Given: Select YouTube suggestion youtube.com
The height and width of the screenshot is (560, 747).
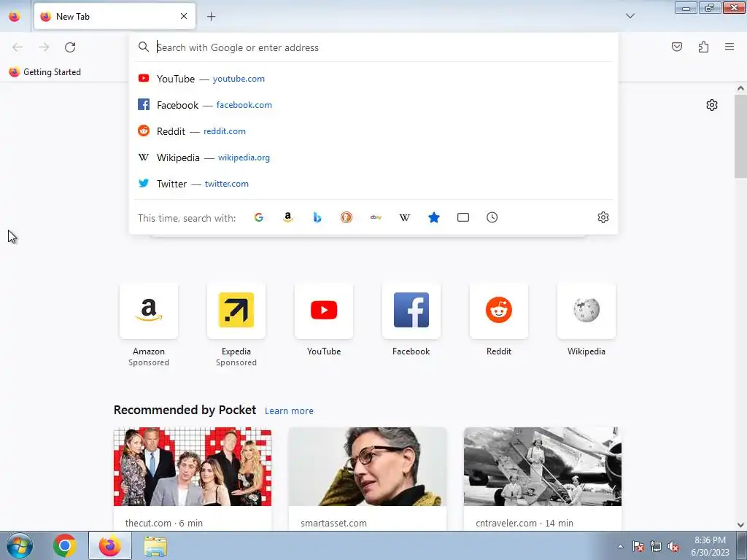Looking at the screenshot, I should tap(373, 79).
